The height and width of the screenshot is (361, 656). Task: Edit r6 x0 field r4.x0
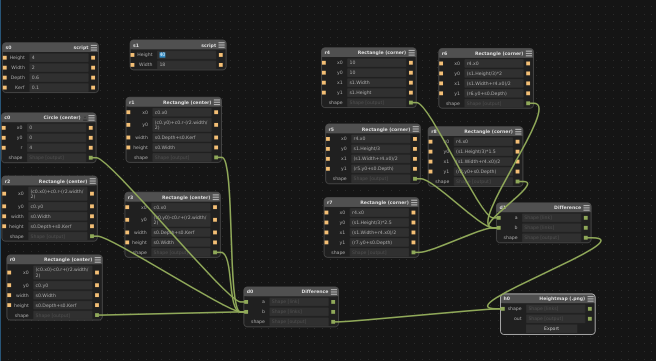coord(494,64)
